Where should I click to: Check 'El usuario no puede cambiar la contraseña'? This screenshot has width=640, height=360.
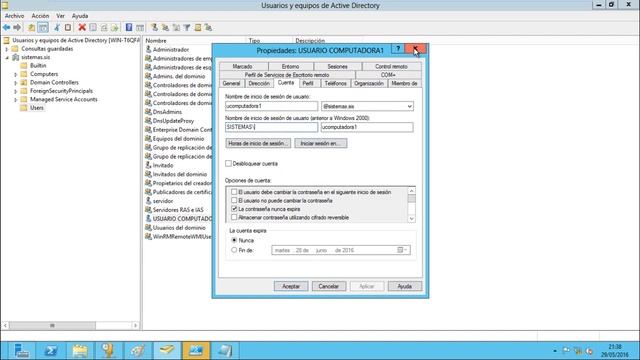pos(234,200)
